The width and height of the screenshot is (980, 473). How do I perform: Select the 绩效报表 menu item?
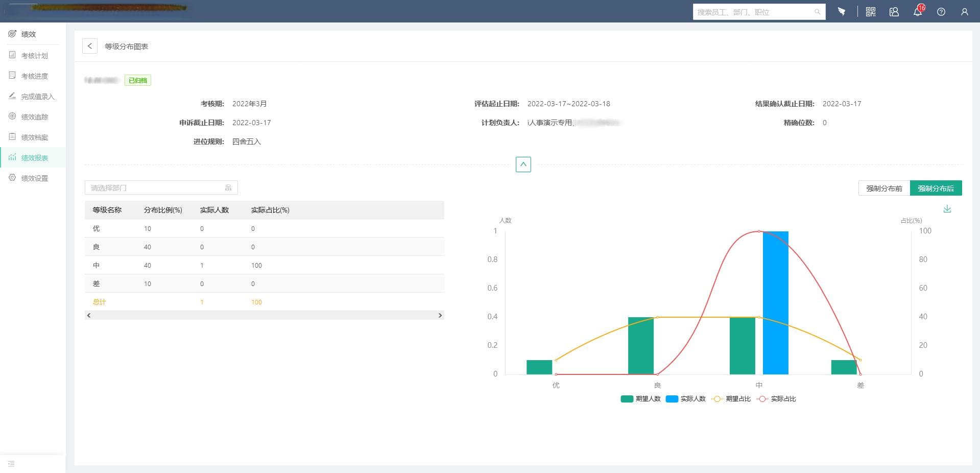coord(33,157)
